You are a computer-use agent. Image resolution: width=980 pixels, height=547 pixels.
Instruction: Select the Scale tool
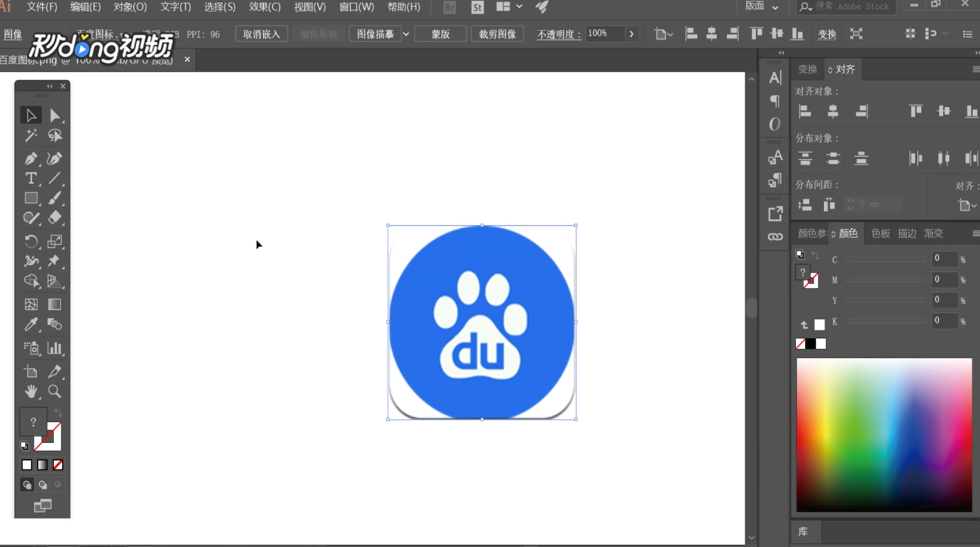(x=55, y=241)
